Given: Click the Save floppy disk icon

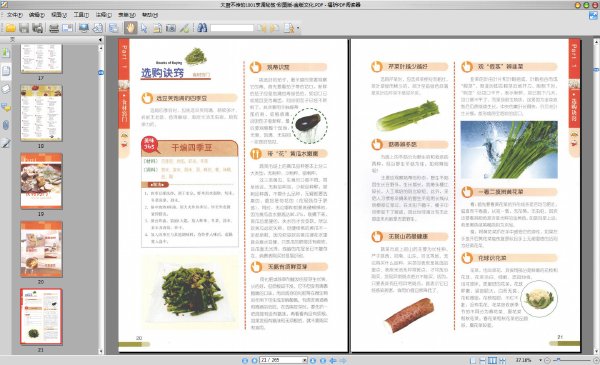Looking at the screenshot, I should coord(24,28).
